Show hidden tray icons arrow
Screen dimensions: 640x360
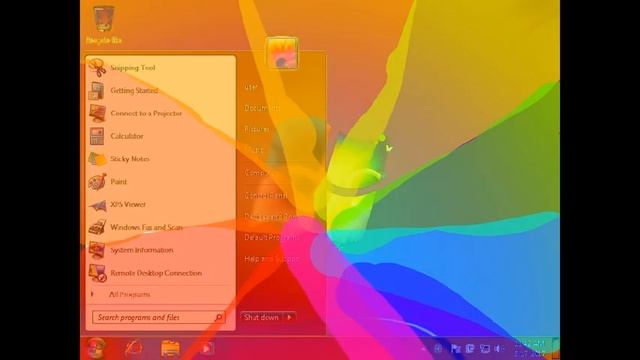pyautogui.click(x=423, y=349)
